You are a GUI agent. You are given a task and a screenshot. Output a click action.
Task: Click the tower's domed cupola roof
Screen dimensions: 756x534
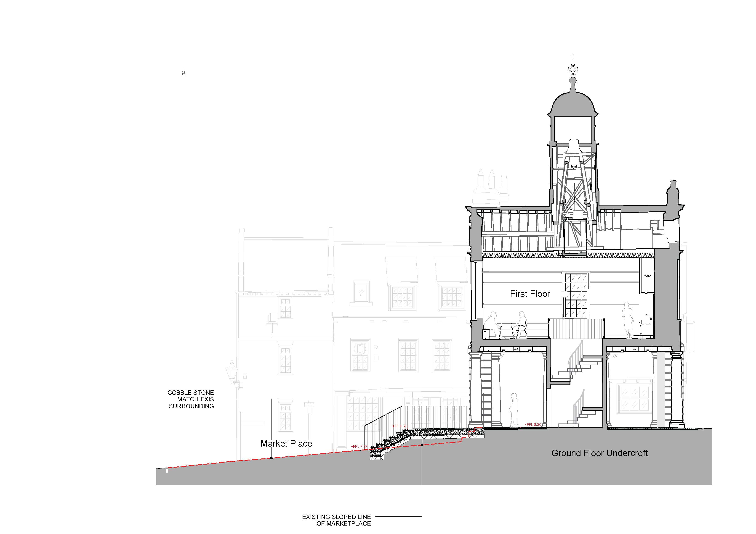point(573,104)
